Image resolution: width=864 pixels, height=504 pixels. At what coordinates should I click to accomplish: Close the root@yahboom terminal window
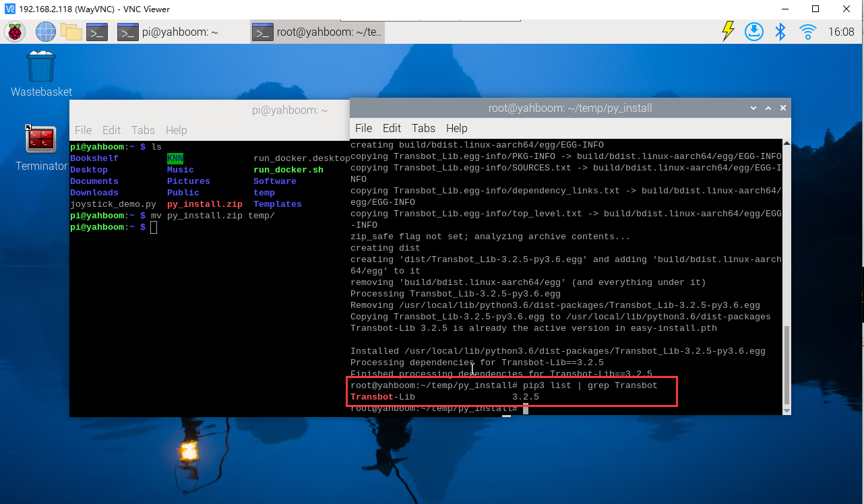click(x=783, y=108)
